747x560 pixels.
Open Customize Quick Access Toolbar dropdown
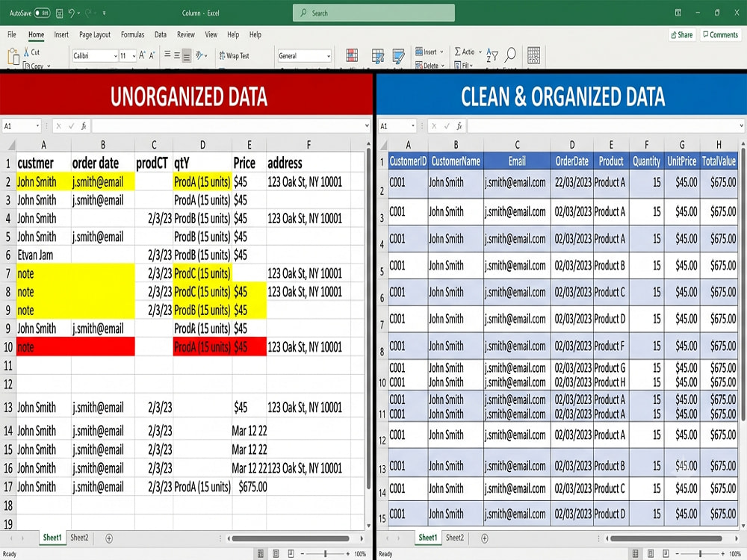click(x=105, y=13)
